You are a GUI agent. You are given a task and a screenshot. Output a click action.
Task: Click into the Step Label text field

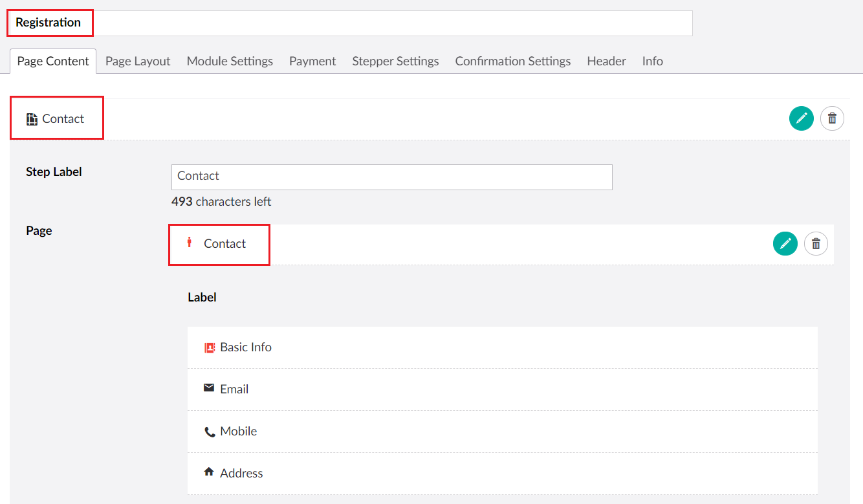point(391,177)
